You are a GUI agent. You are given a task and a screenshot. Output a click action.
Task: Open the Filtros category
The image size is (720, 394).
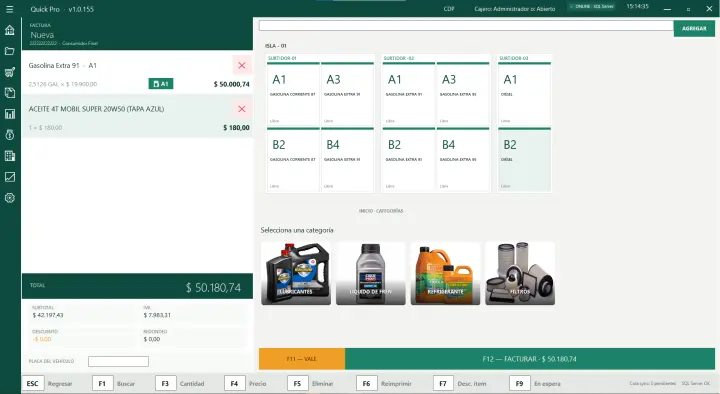point(520,273)
